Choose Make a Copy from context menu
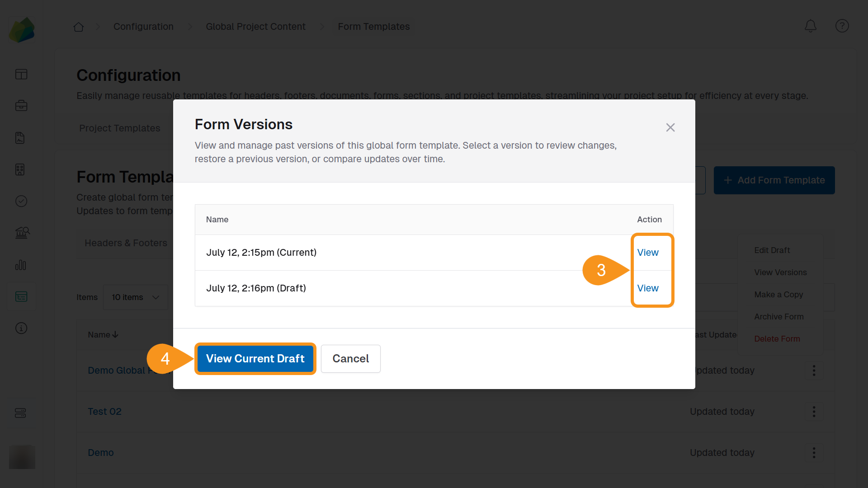 (778, 295)
